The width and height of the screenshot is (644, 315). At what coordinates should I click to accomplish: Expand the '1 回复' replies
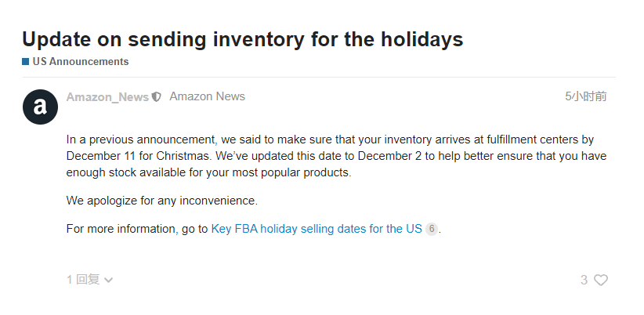tap(83, 280)
